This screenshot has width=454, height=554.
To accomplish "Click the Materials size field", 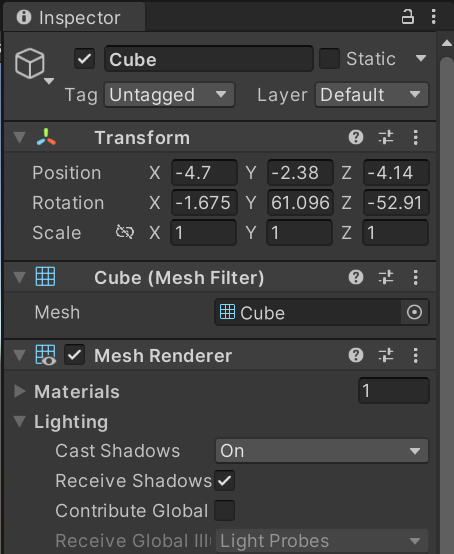I will tap(394, 391).
